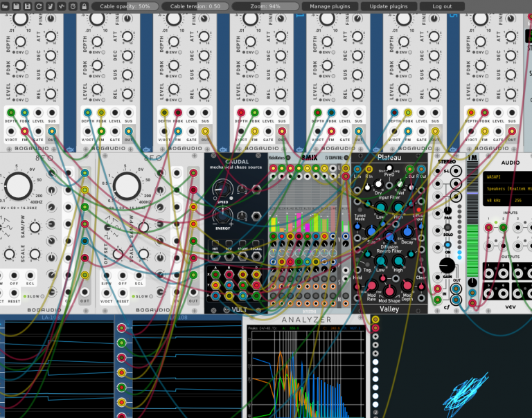Image resolution: width=532 pixels, height=418 pixels.
Task: Toggle the SOLO button on STEREO module
Action: [448, 228]
